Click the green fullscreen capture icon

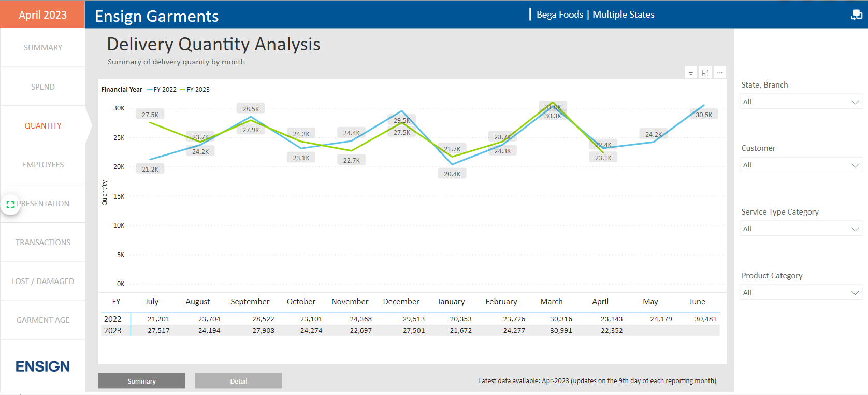coord(10,205)
